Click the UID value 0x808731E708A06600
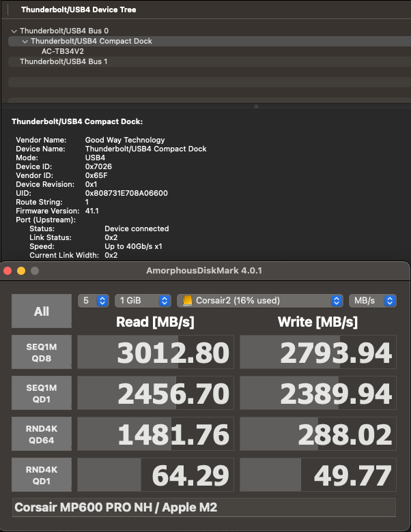Screen dimensions: 411x532 126,193
